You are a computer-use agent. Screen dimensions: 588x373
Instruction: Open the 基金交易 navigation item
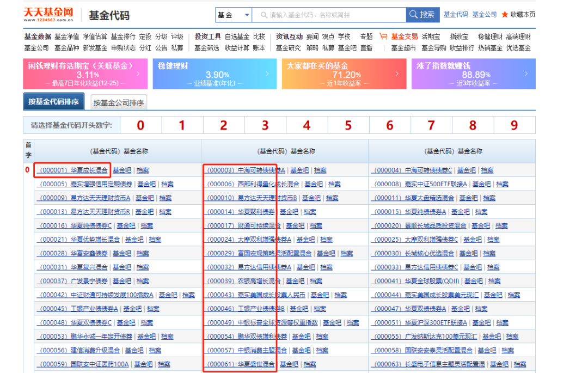coord(404,36)
